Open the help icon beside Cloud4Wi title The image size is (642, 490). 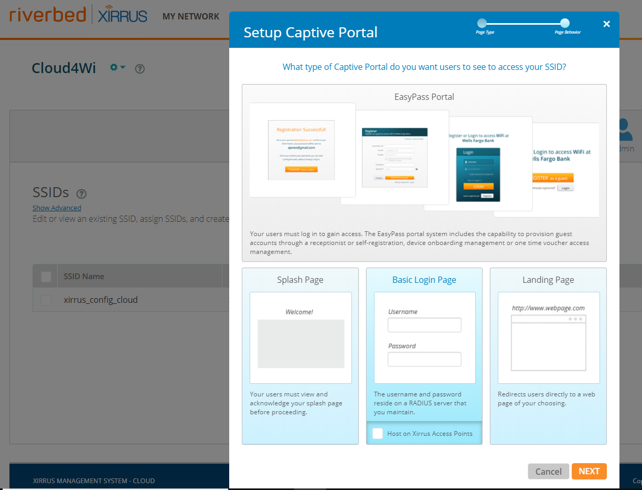pyautogui.click(x=140, y=69)
